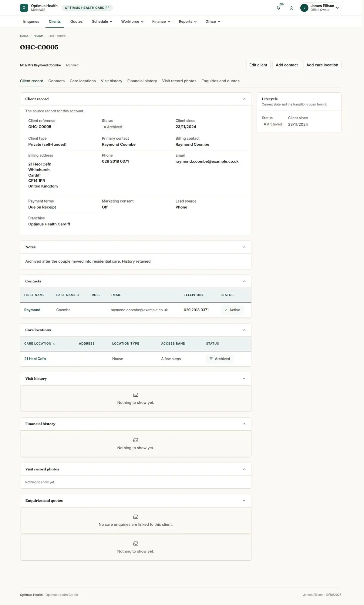Open the James Ellison account menu
Image resolution: width=364 pixels, height=605 pixels.
(320, 8)
